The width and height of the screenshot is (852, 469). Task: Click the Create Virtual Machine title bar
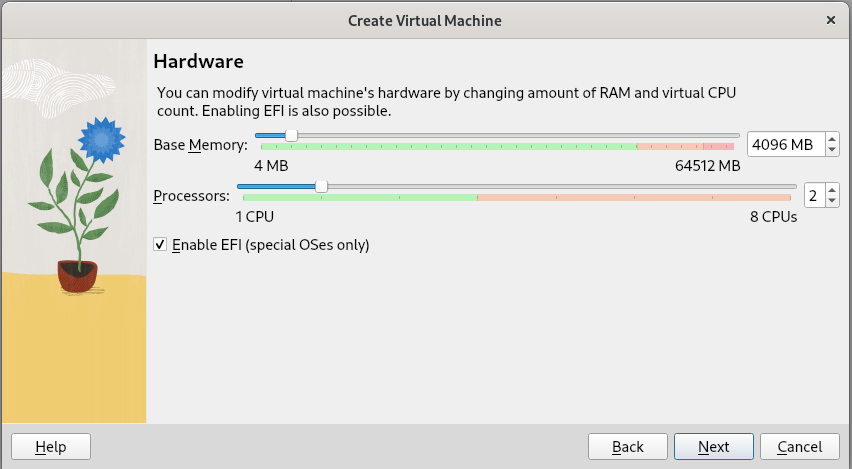[425, 20]
